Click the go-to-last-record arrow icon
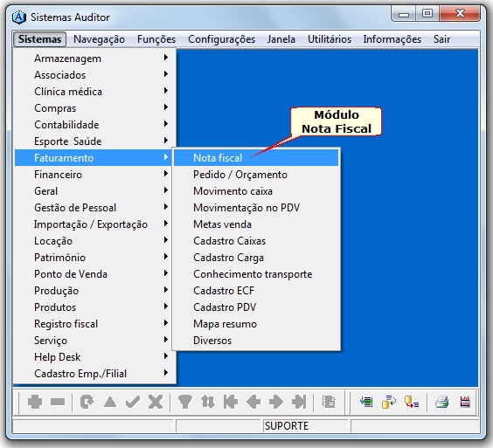Image resolution: width=493 pixels, height=448 pixels. tap(299, 402)
